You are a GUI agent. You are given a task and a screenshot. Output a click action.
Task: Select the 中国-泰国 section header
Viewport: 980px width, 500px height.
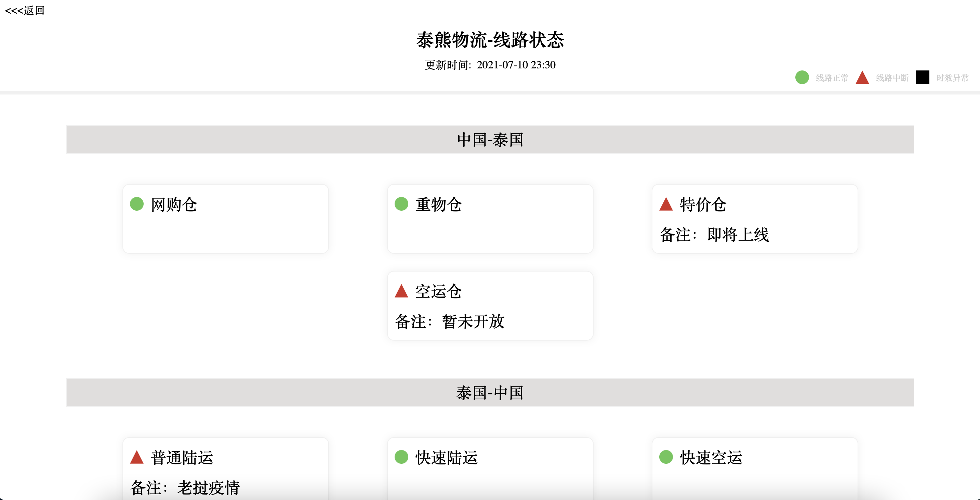click(x=490, y=140)
